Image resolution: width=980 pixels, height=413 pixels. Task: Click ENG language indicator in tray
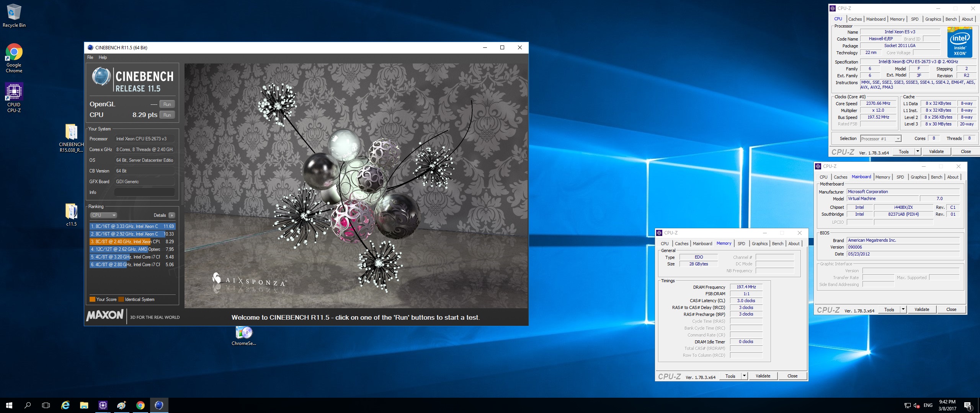pos(928,405)
